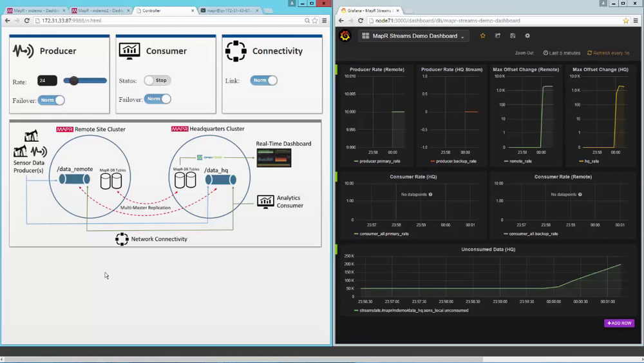Click the Producer Rate value field
This screenshot has height=363, width=644.
click(x=47, y=81)
